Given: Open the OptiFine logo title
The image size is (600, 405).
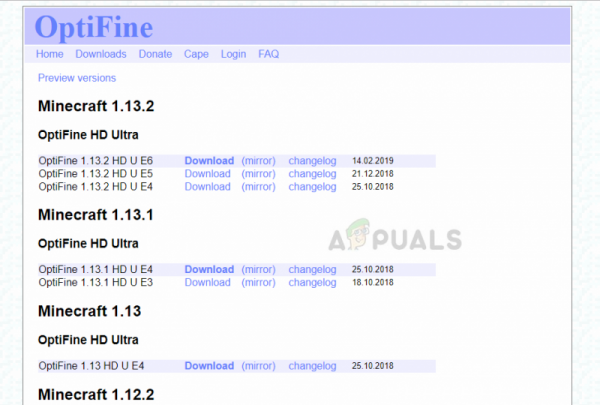Looking at the screenshot, I should click(94, 27).
